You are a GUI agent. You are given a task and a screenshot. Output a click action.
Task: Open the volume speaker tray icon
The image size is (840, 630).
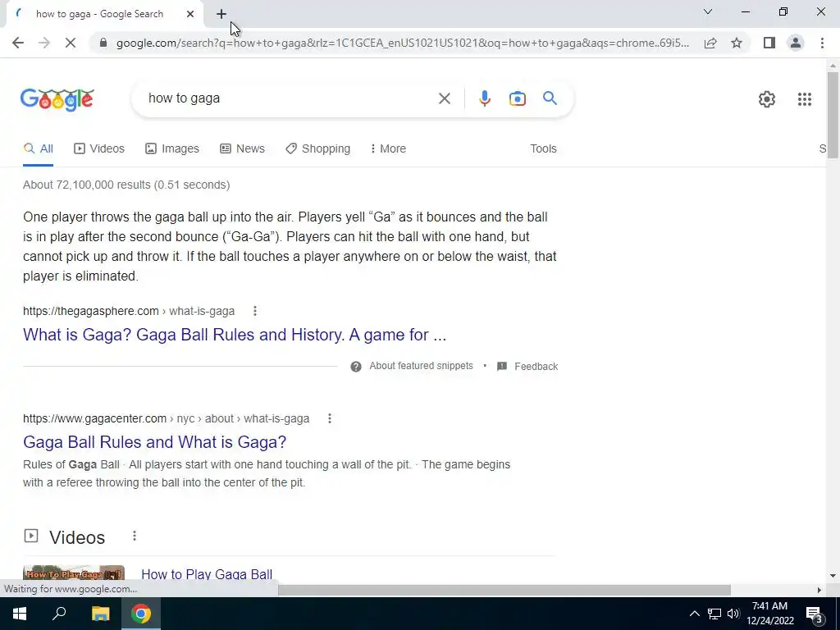[x=733, y=614]
